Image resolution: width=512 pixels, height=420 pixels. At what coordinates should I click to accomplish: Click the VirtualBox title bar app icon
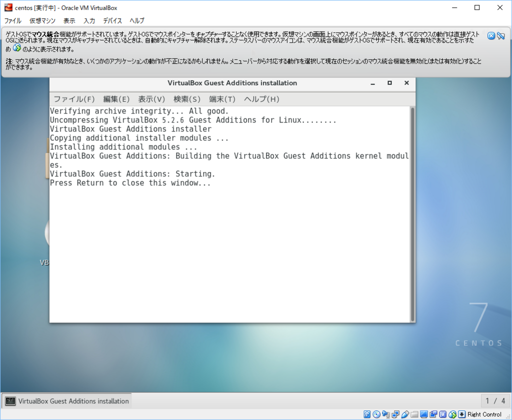(x=8, y=7)
